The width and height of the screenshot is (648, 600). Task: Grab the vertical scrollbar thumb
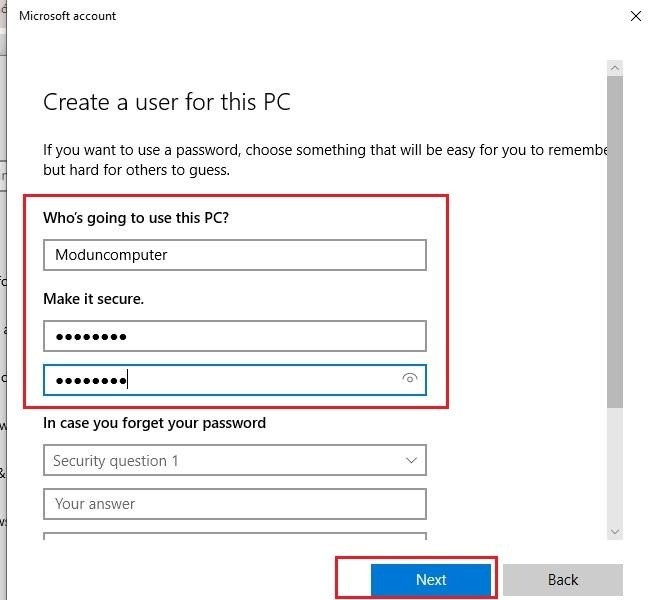[x=615, y=240]
